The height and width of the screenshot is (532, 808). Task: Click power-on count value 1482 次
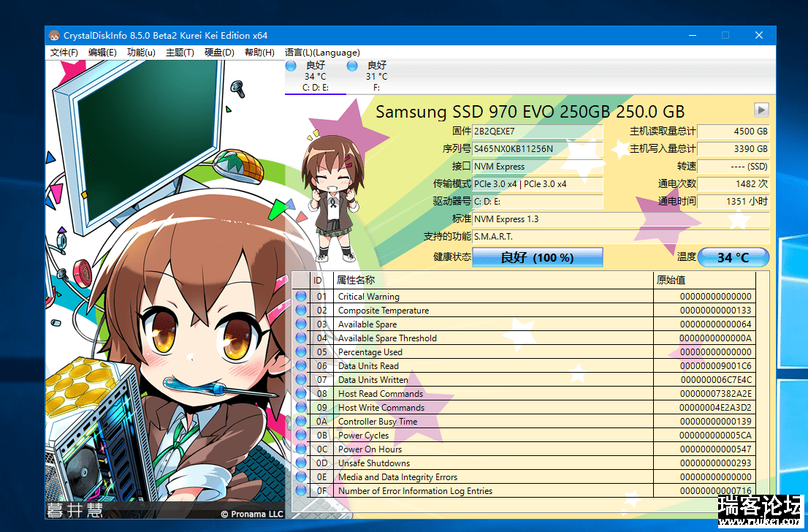733,184
